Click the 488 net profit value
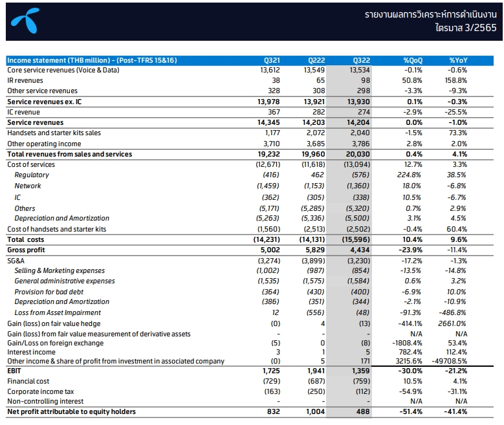The height and width of the screenshot is (425, 504). [363, 411]
